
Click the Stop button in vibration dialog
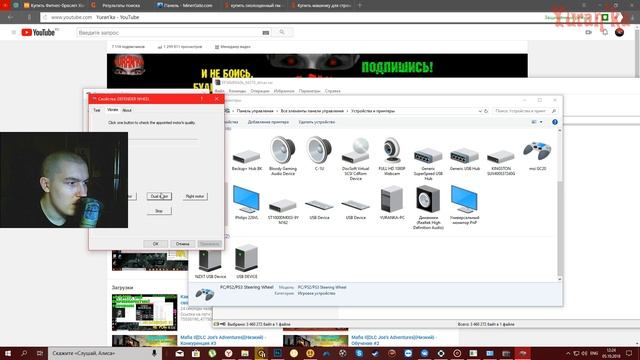click(159, 211)
